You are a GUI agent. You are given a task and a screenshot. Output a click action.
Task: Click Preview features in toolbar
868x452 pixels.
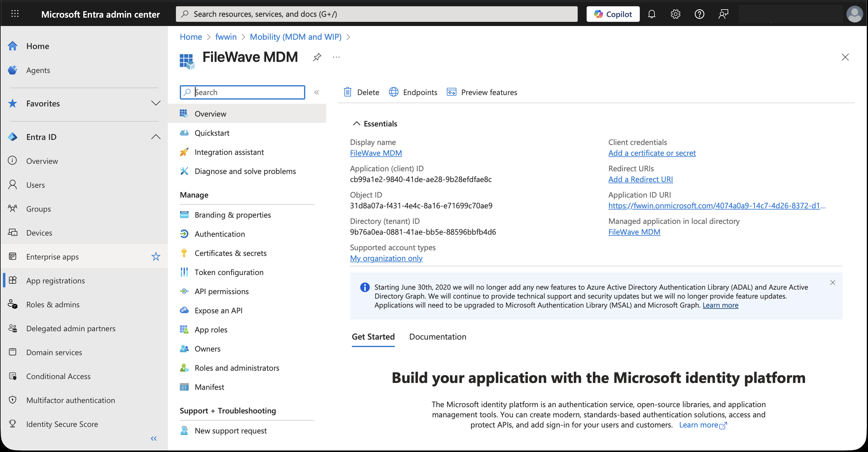click(x=482, y=92)
